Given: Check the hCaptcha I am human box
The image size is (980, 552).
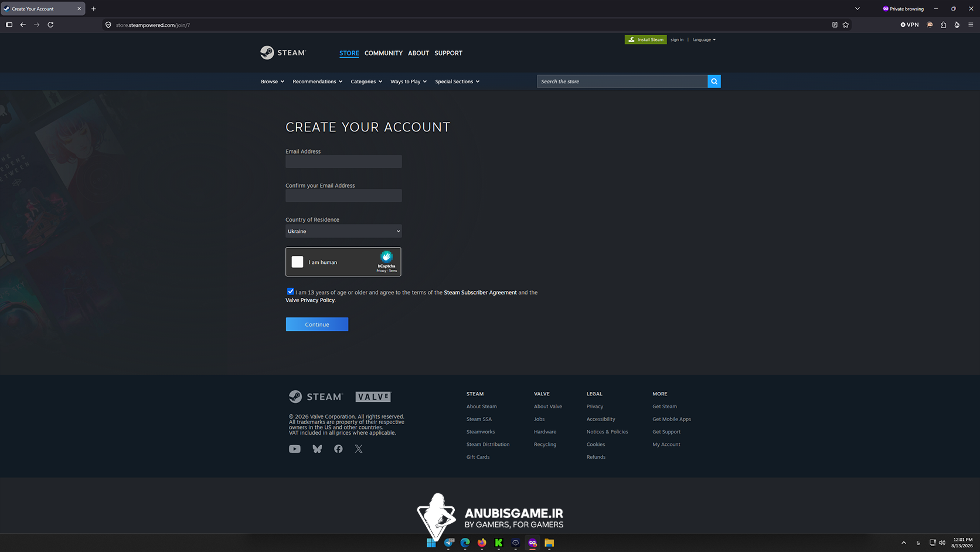Looking at the screenshot, I should [x=298, y=262].
